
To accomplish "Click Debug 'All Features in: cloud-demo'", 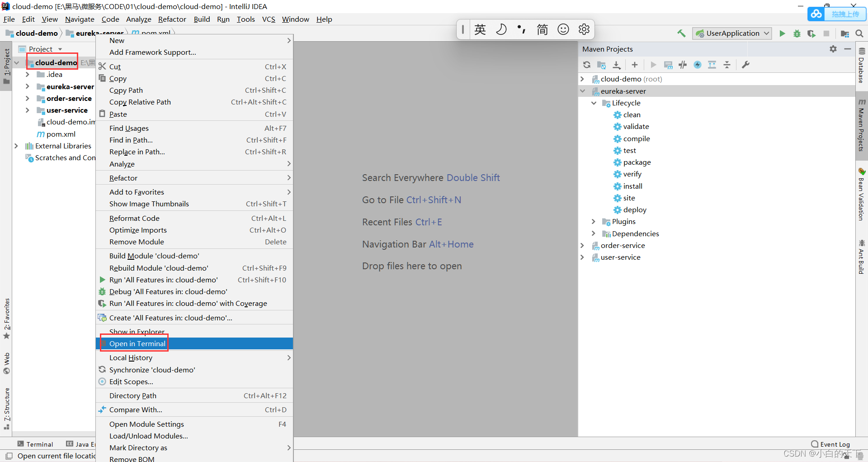I will [x=194, y=291].
